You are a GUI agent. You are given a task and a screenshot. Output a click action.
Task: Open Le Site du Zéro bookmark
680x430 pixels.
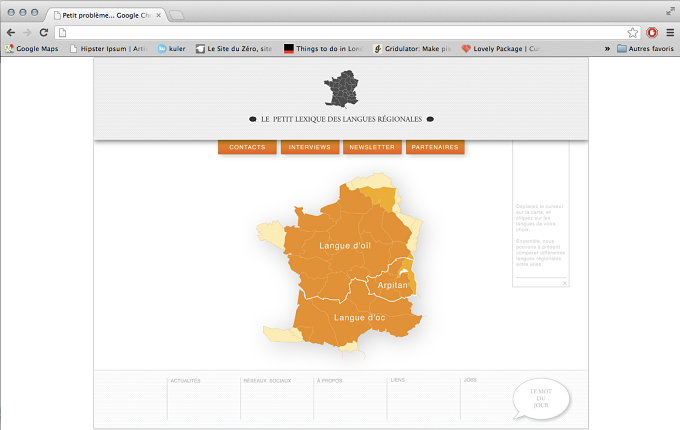(234, 49)
